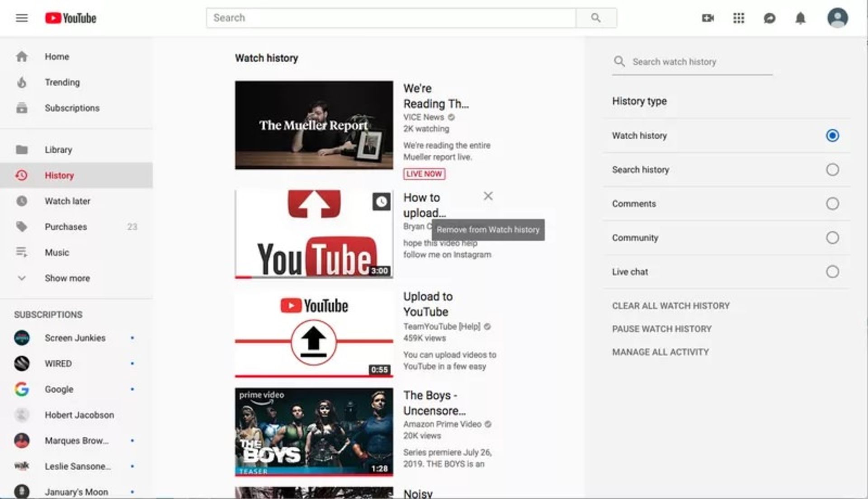Select the Comments radio button
Image resolution: width=868 pixels, height=499 pixels.
click(x=832, y=203)
